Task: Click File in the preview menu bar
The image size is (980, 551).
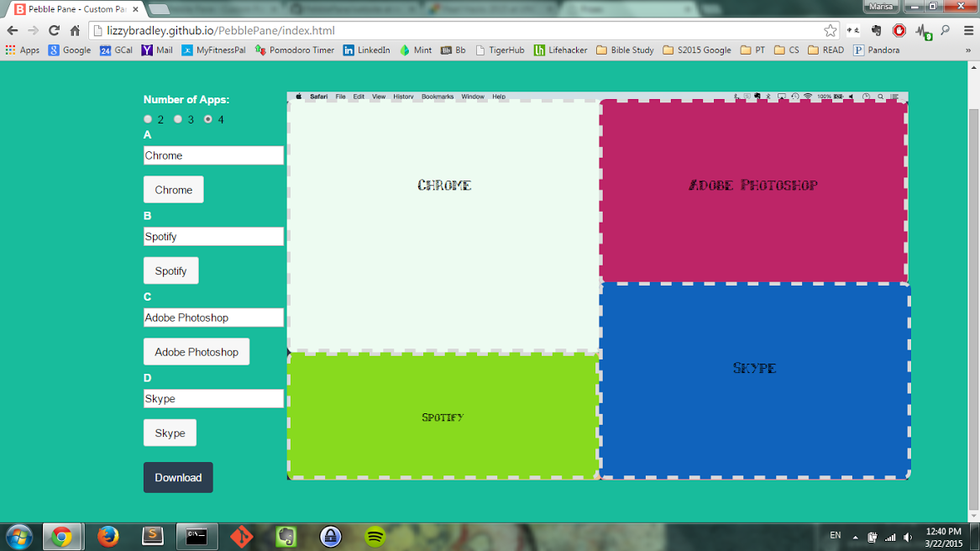Action: (341, 97)
